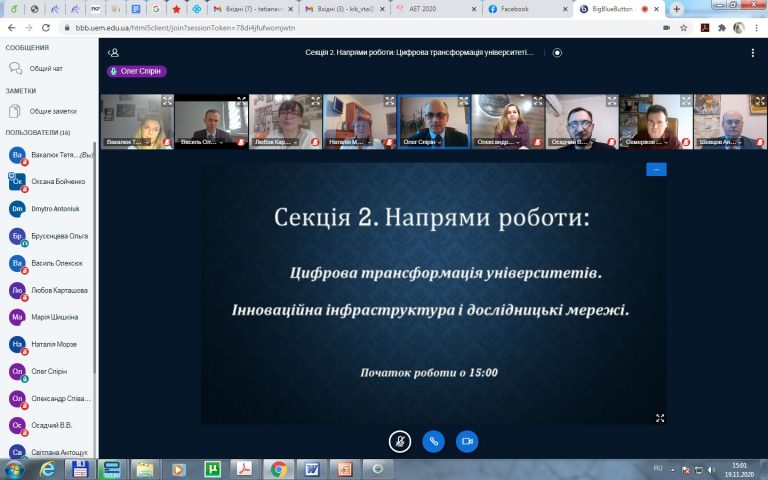Click the blue leave audio phone button
Viewport: 768px width, 480px height.
[x=433, y=441]
